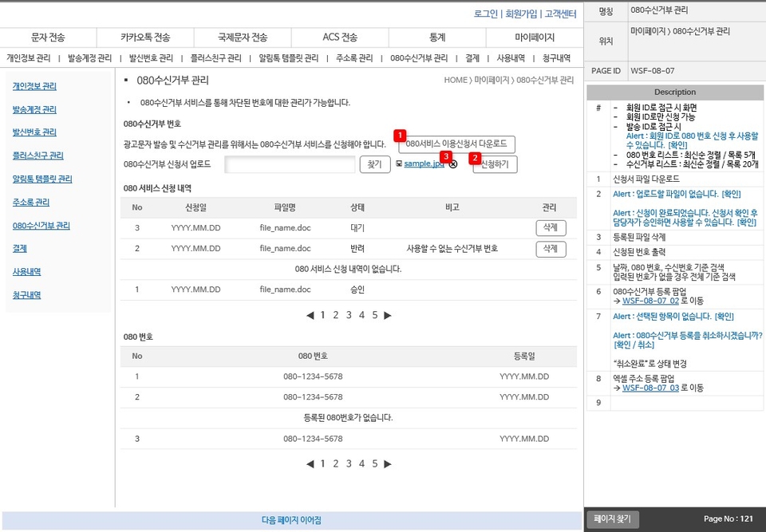The image size is (766, 532).
Task: Click red marker 1 near the download button
Action: coord(400,136)
